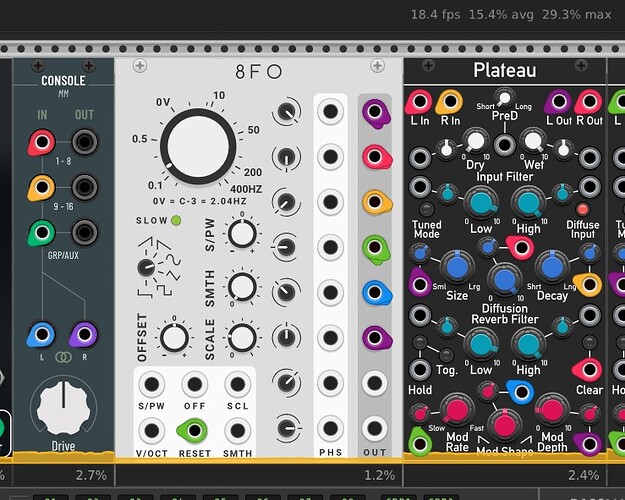Adjust the Plateau Dry knob
This screenshot has width=625, height=500.
(x=475, y=141)
